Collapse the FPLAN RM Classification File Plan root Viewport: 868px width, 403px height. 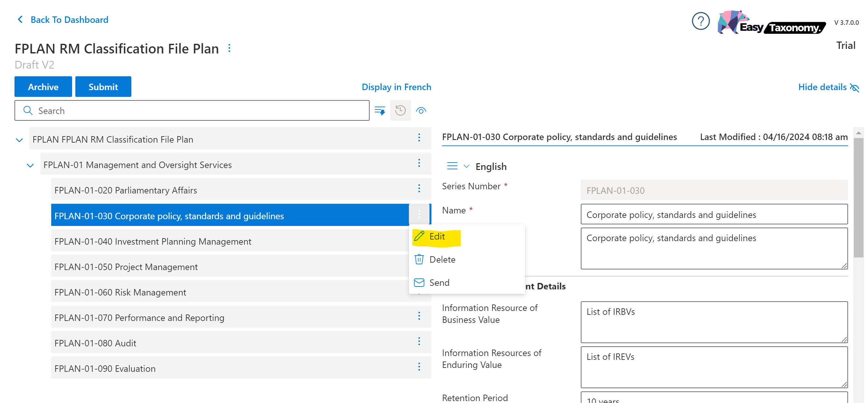(19, 140)
